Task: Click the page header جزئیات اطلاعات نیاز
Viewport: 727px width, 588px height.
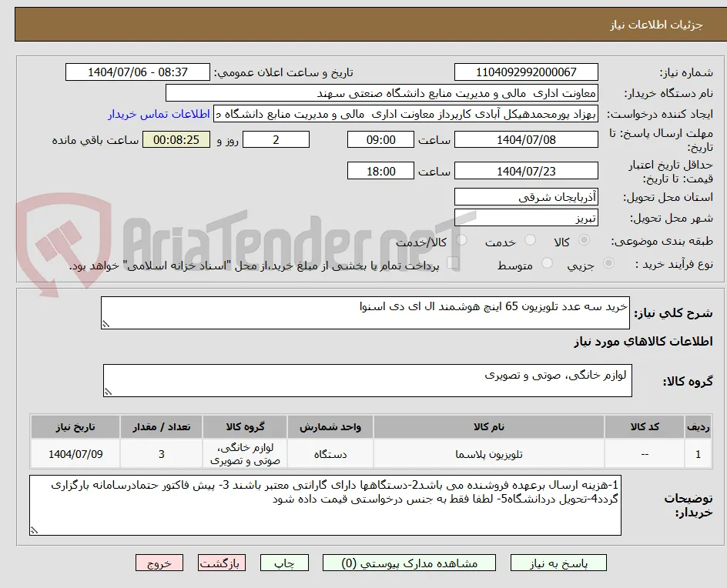Action: coord(656,25)
